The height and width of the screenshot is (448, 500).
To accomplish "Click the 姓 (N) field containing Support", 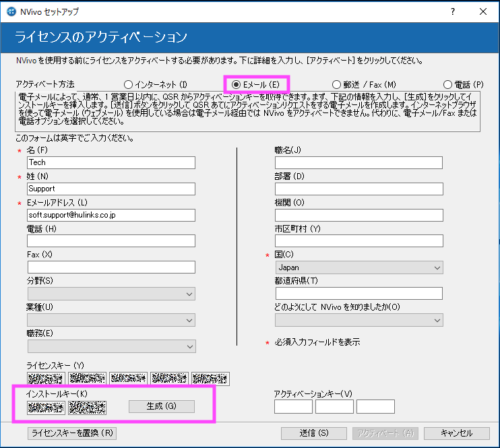I will point(111,189).
